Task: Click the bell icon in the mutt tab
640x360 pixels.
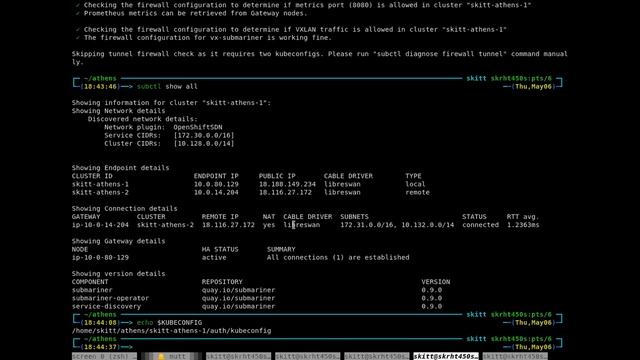Action: [161, 356]
